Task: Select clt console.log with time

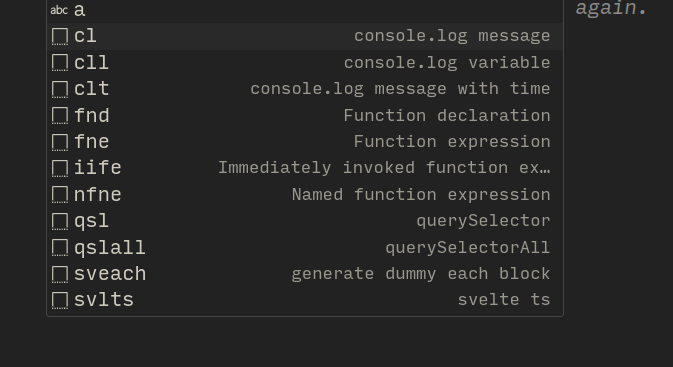Action: pos(305,89)
